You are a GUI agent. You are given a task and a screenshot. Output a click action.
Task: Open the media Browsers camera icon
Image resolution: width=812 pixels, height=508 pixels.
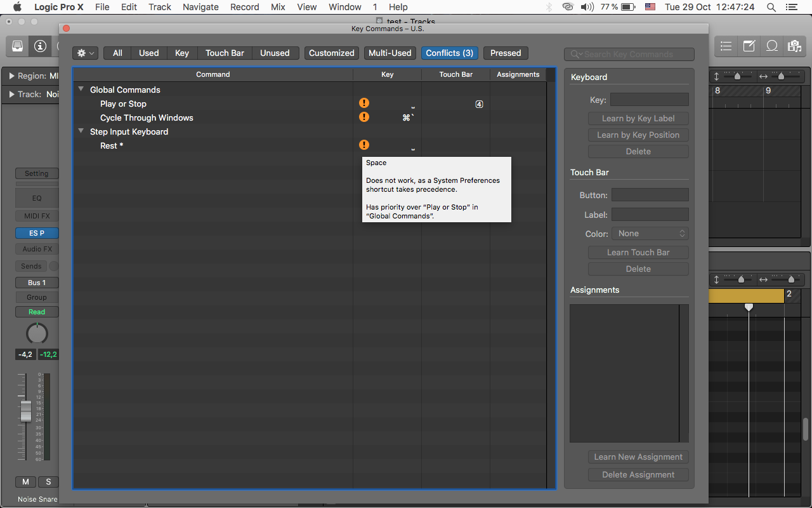tap(794, 46)
